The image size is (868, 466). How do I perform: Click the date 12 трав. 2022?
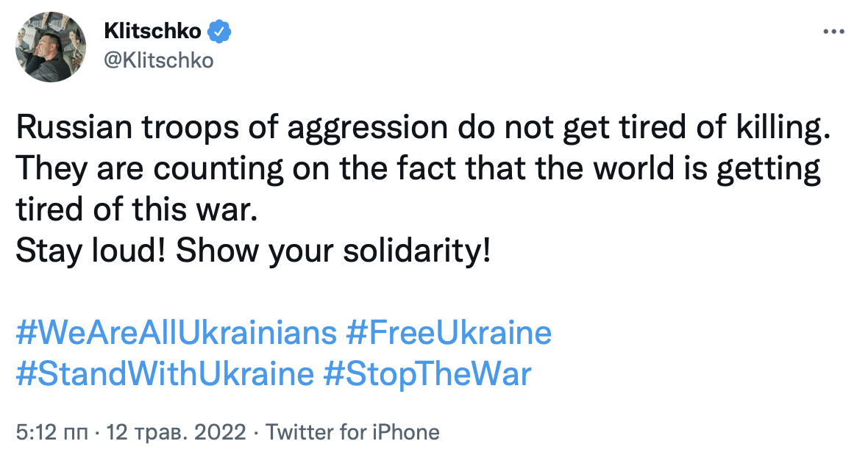pos(177,432)
